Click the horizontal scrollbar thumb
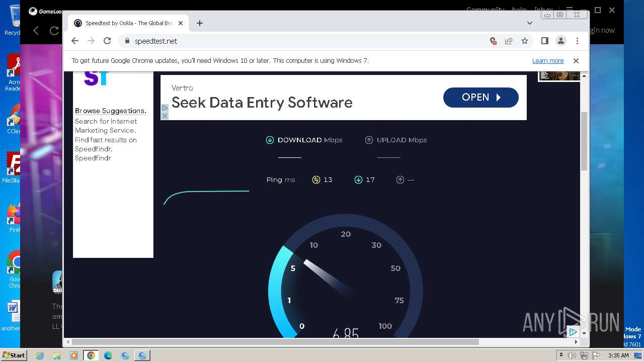Viewport: 644px width, 362px height. click(275, 342)
